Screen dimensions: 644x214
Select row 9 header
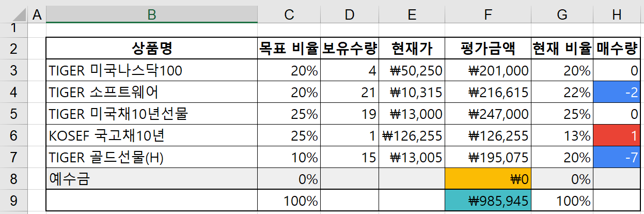click(13, 201)
